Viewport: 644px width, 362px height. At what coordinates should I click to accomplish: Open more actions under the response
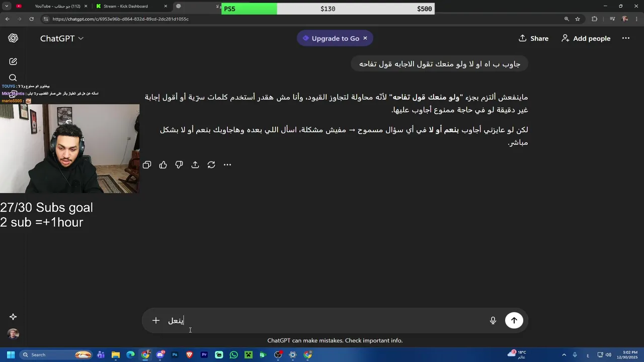[227, 165]
